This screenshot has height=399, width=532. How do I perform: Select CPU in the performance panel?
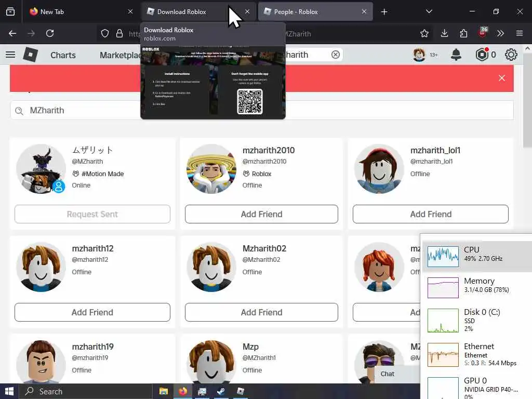(477, 256)
